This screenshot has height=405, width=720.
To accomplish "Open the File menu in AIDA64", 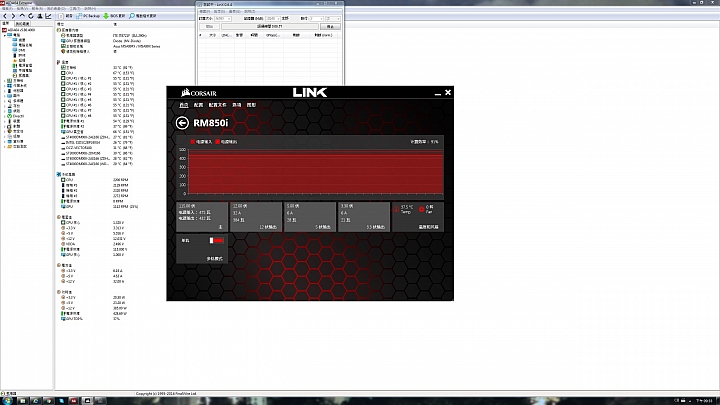I will click(7, 9).
